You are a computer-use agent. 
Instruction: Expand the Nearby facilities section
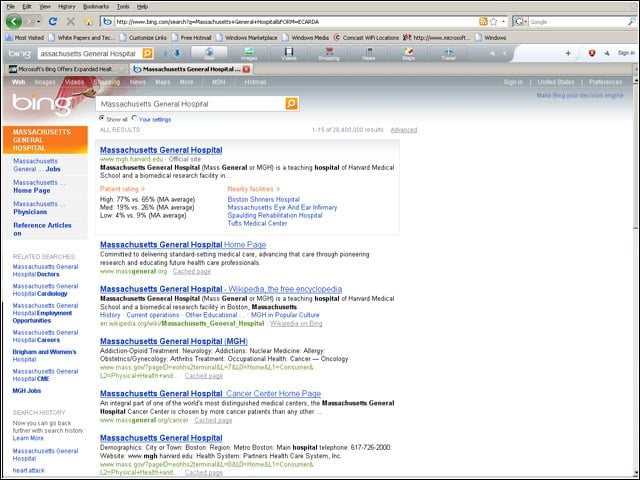pyautogui.click(x=253, y=189)
